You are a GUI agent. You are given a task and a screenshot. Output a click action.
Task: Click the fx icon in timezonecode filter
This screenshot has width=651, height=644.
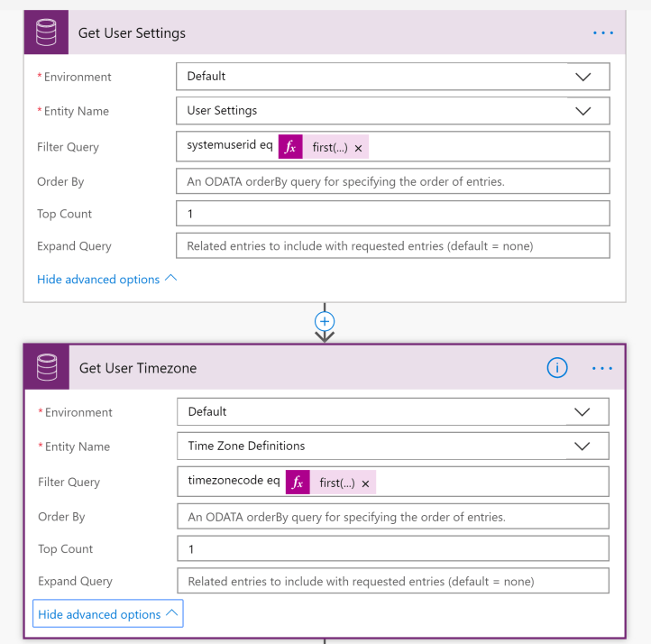pyautogui.click(x=298, y=483)
